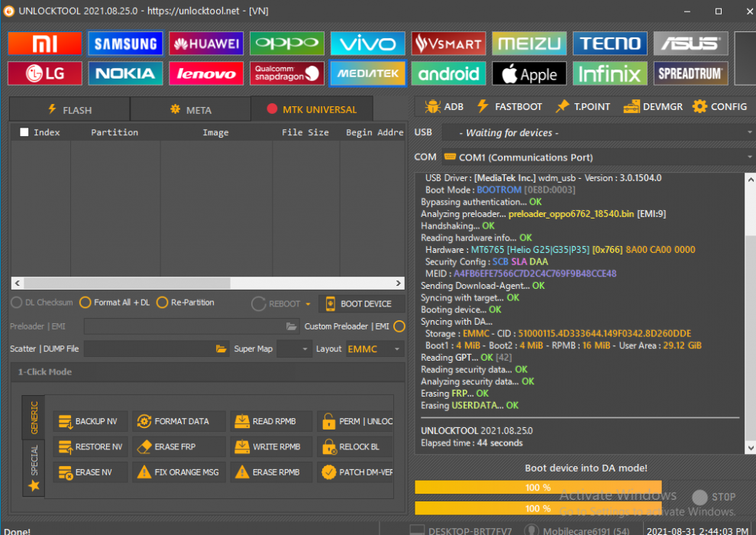Select the Apple brand logo
Image resolution: width=756 pixels, height=535 pixels.
tap(529, 73)
